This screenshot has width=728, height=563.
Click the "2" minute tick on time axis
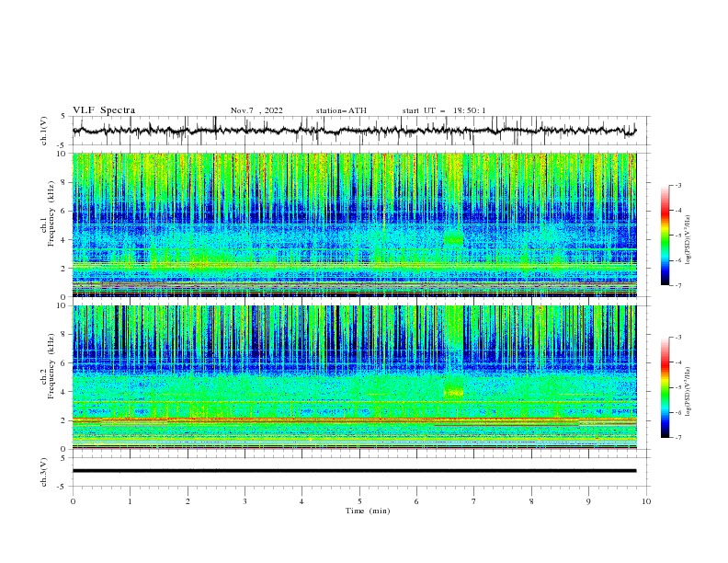(x=188, y=501)
